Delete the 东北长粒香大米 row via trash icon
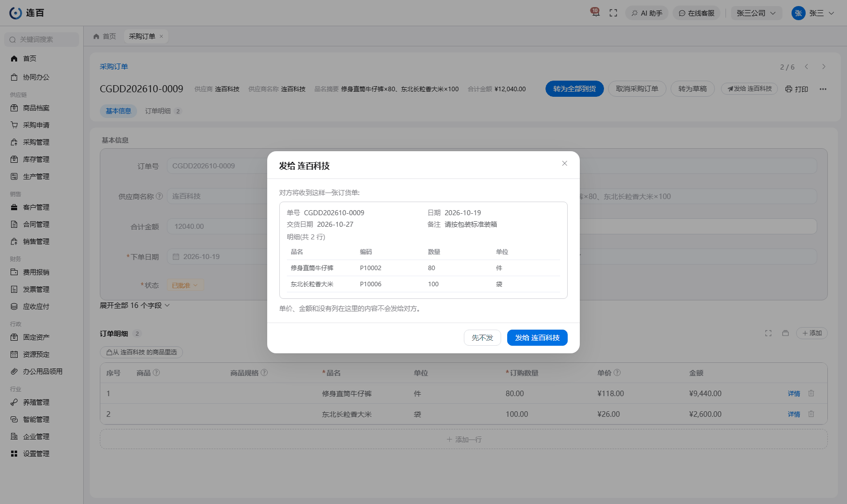This screenshot has width=847, height=504. click(x=811, y=414)
